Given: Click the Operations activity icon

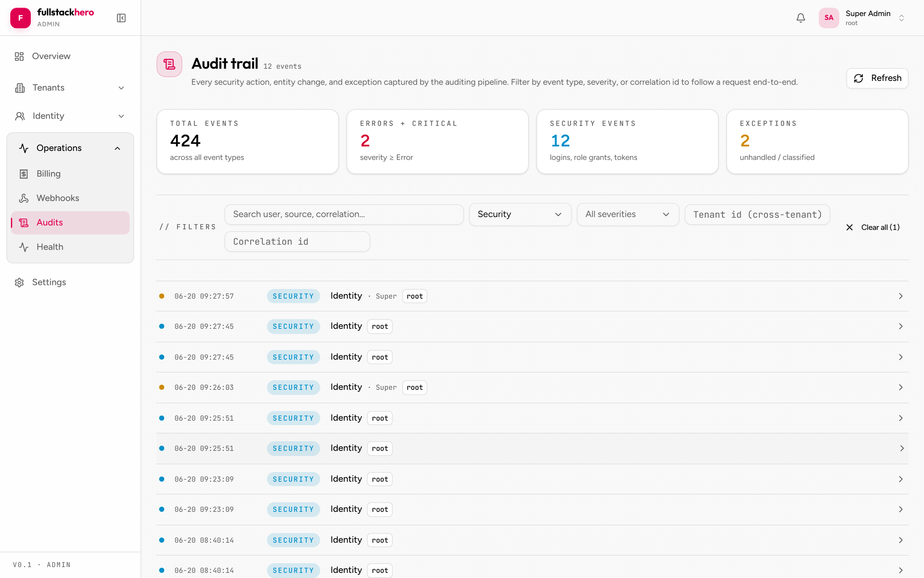Looking at the screenshot, I should coord(24,148).
